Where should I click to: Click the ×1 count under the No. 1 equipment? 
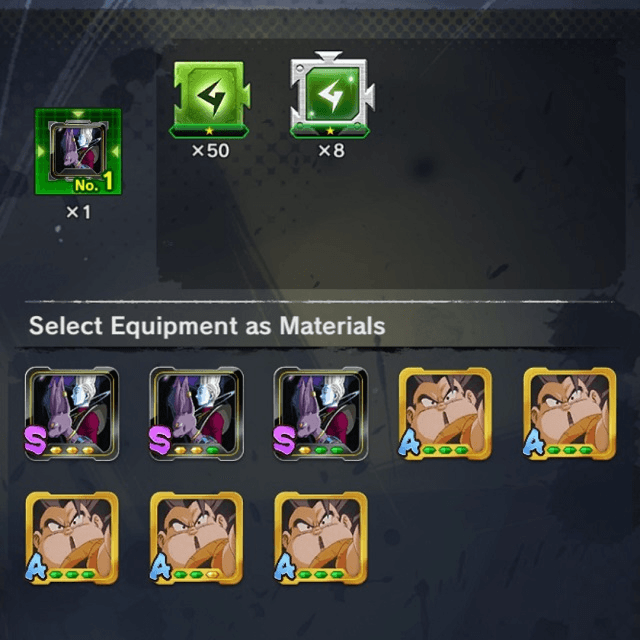click(78, 212)
